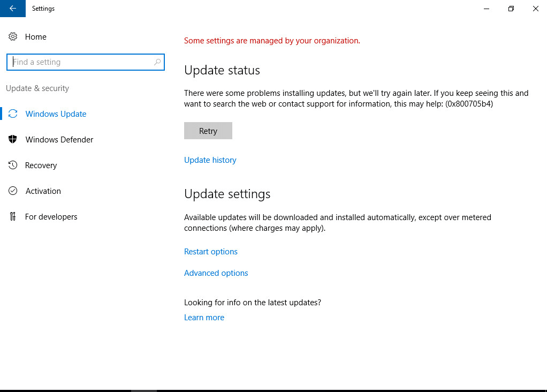This screenshot has height=392, width=547.
Task: Click the latest updates question text
Action: [x=253, y=302]
